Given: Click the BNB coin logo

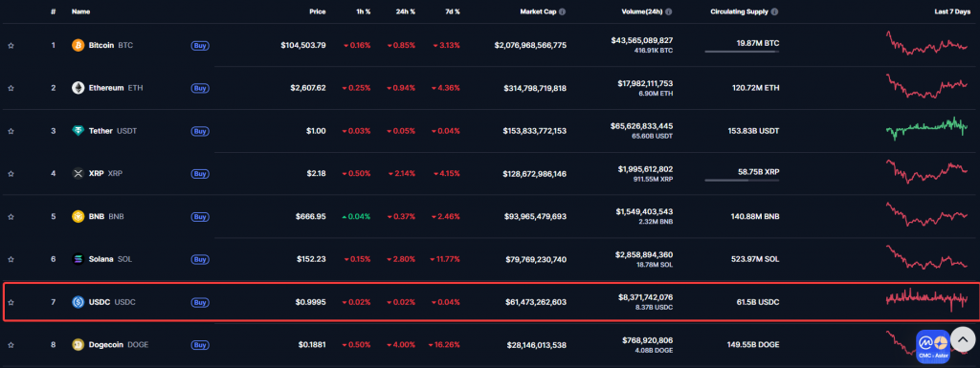Looking at the screenshot, I should point(78,216).
